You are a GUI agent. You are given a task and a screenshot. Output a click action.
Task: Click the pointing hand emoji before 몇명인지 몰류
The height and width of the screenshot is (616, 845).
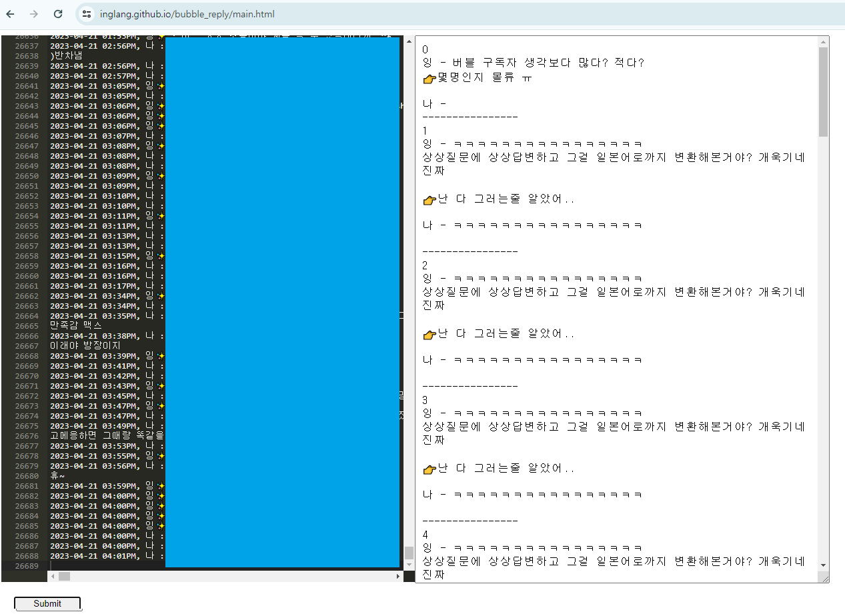(x=430, y=79)
